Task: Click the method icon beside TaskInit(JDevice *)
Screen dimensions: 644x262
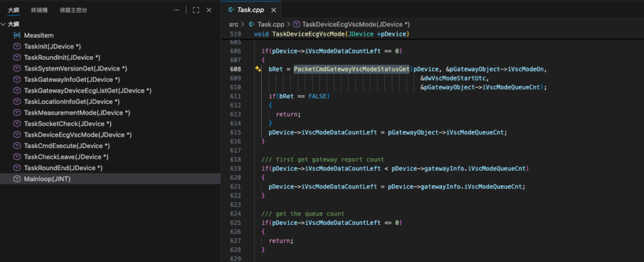Action: (17, 47)
